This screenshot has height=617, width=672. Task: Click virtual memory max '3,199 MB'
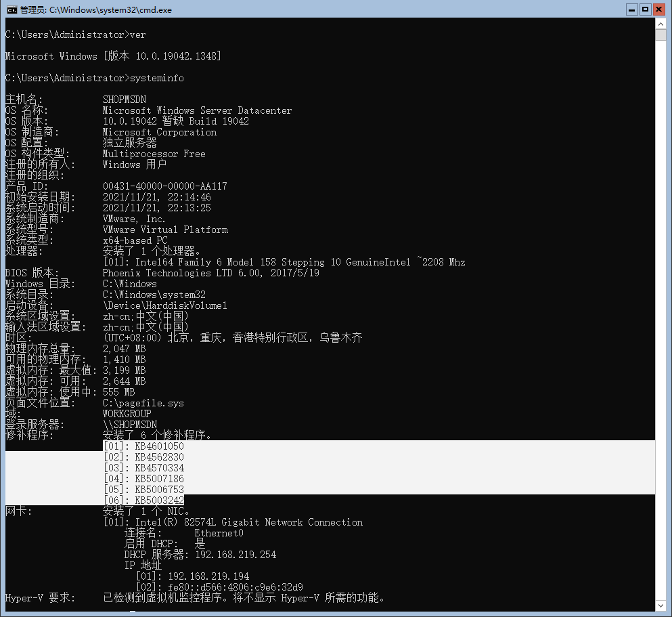[125, 370]
